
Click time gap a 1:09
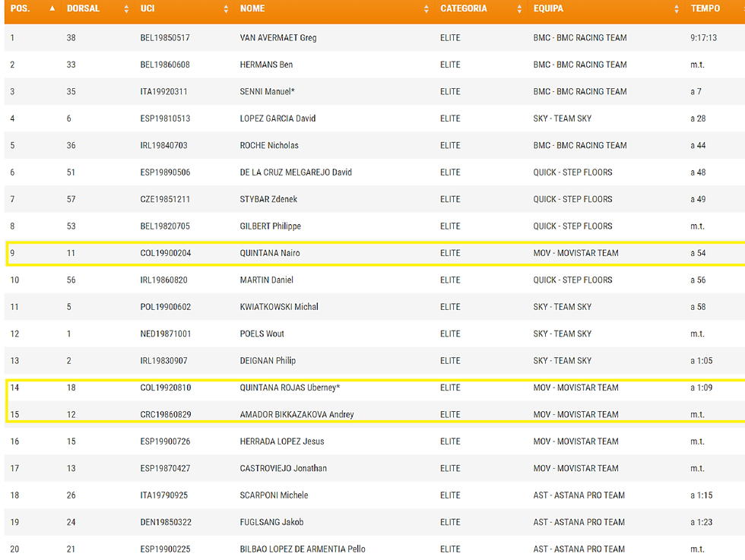[701, 388]
